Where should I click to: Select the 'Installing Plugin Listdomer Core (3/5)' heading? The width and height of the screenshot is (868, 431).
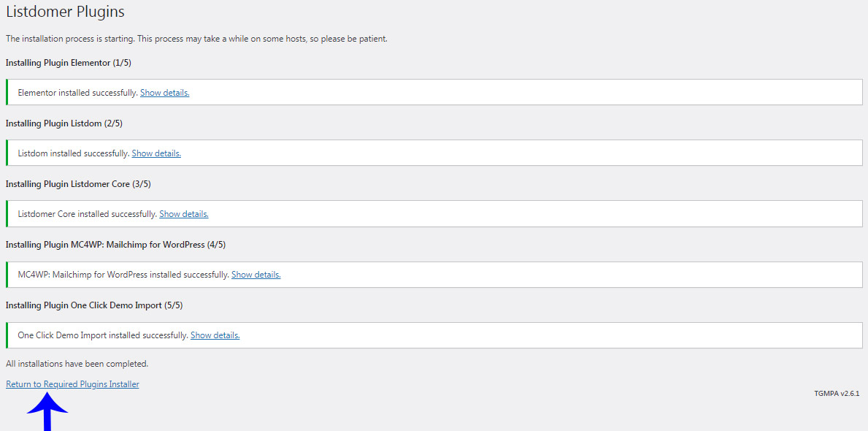click(x=78, y=184)
